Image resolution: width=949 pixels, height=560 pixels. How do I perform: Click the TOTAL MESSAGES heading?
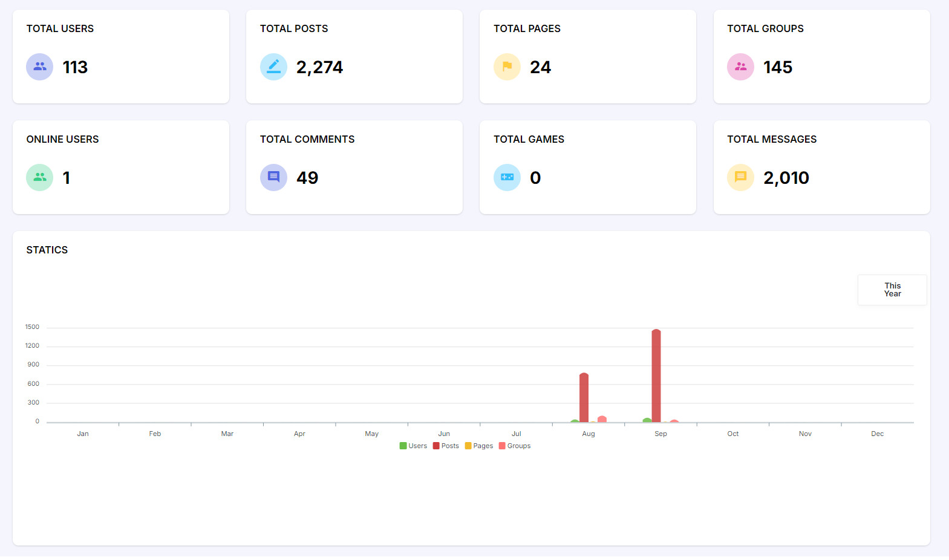[772, 139]
